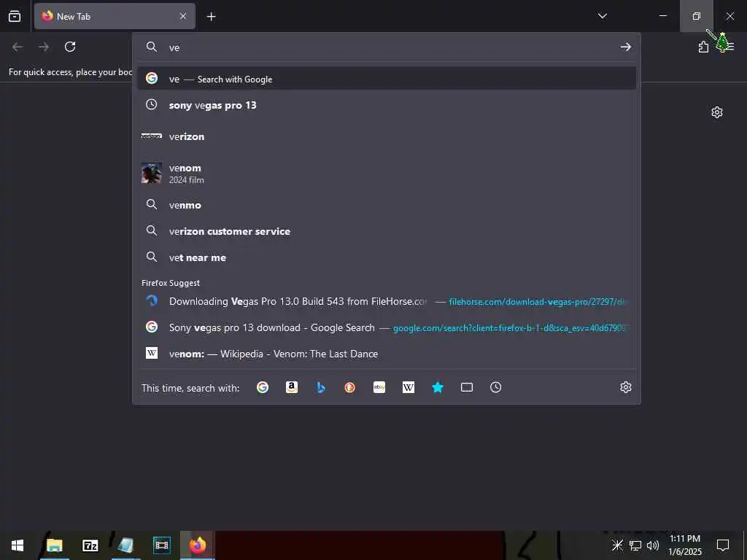
Task: Open a new tab with plus button
Action: 211,17
